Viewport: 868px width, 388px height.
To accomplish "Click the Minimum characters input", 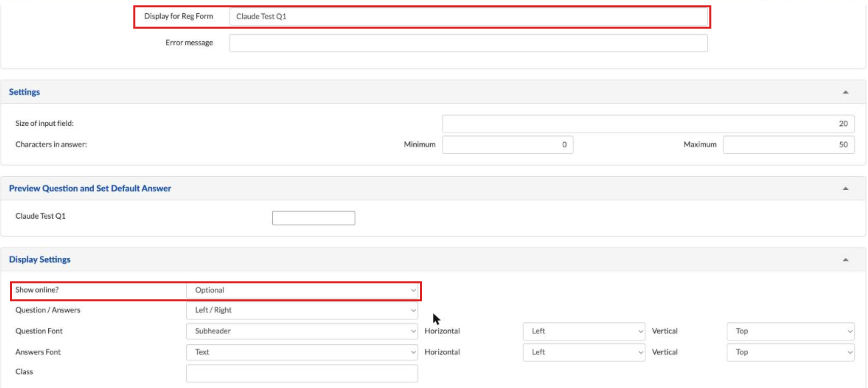I will coord(508,145).
